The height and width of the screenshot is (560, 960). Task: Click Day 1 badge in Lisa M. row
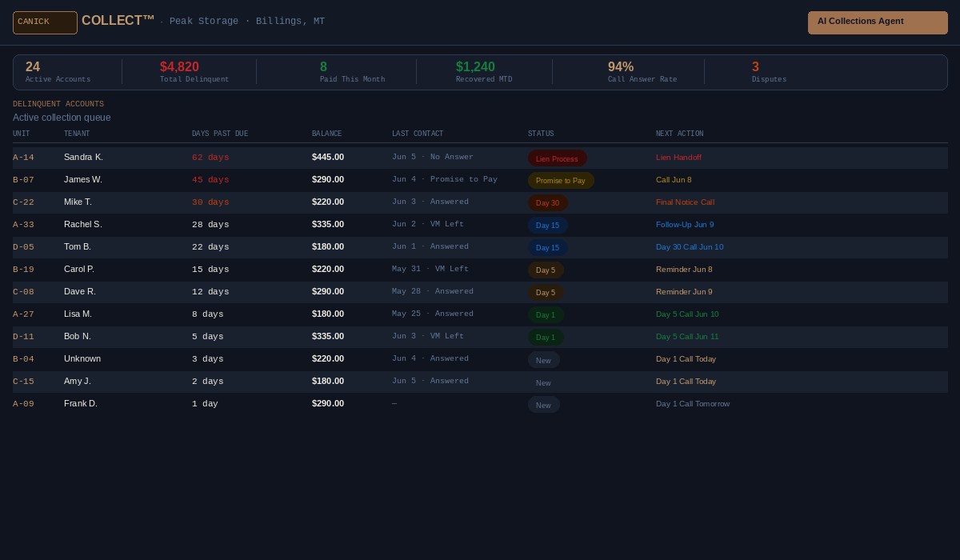pyautogui.click(x=546, y=315)
